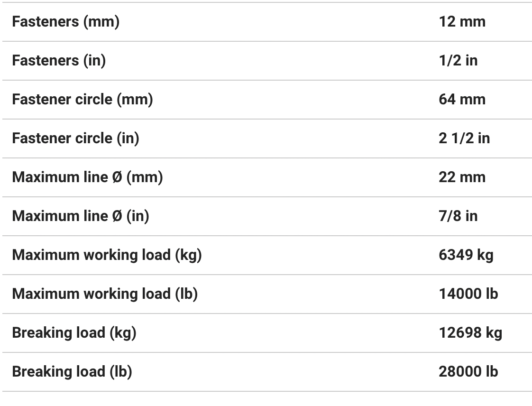Select the '12 mm' fasteners value
532x406 pixels.
click(462, 22)
